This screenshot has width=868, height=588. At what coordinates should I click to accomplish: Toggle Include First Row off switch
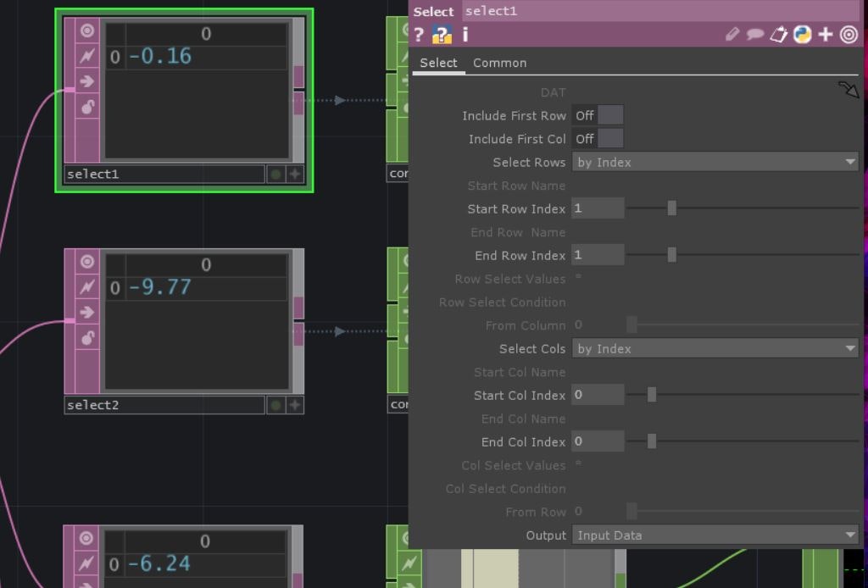tap(598, 115)
